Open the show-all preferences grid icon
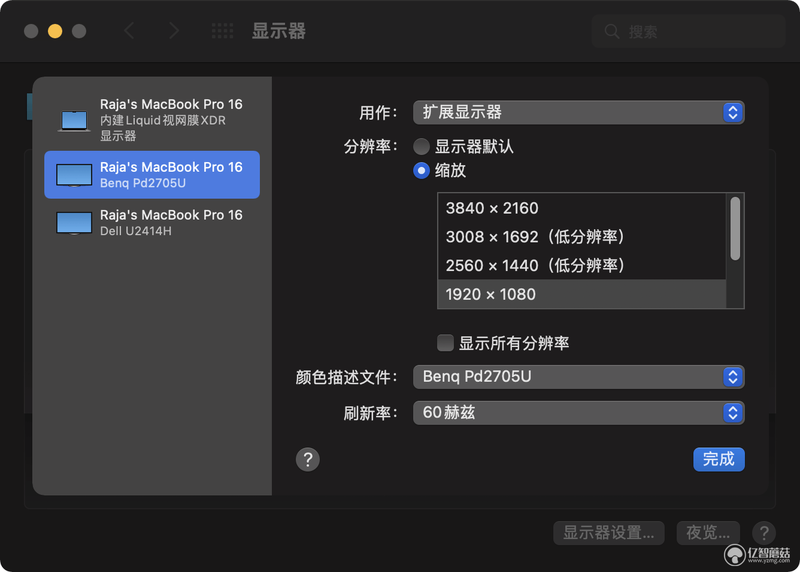Screen dimensions: 800x572 [x=222, y=31]
